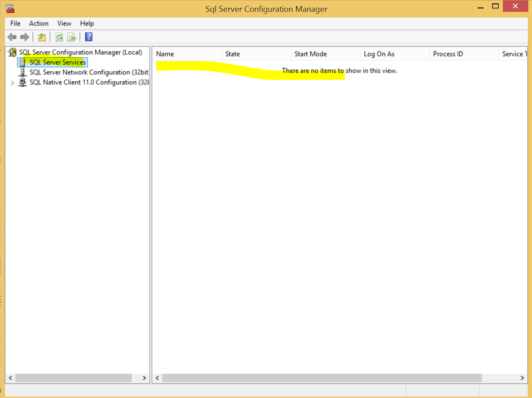Sort by the State column header
This screenshot has width=532, height=398.
(256, 54)
